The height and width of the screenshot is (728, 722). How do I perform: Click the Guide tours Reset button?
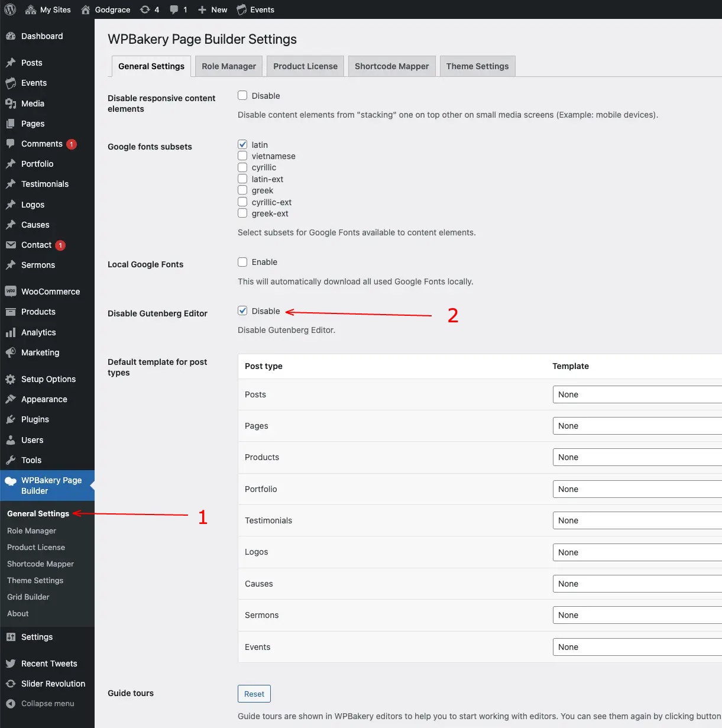coord(254,694)
